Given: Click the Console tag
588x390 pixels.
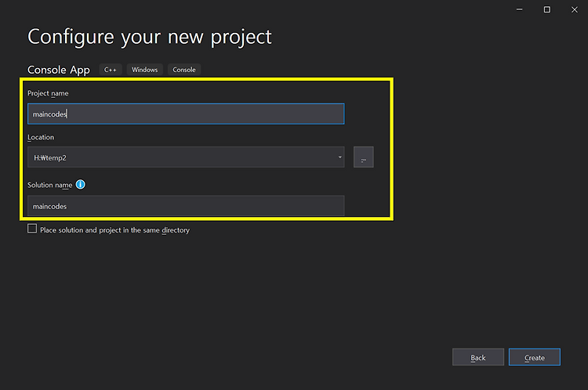Looking at the screenshot, I should 184,70.
